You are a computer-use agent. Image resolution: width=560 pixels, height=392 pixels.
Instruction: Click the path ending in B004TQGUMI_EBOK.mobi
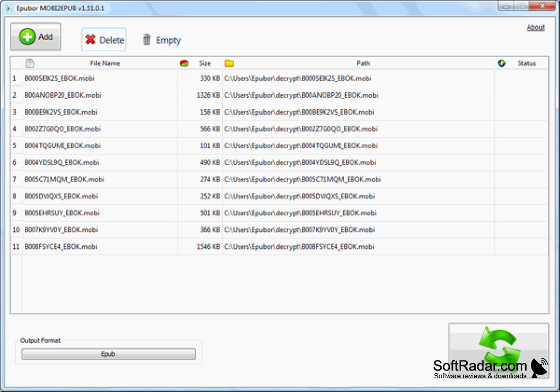[x=301, y=146]
